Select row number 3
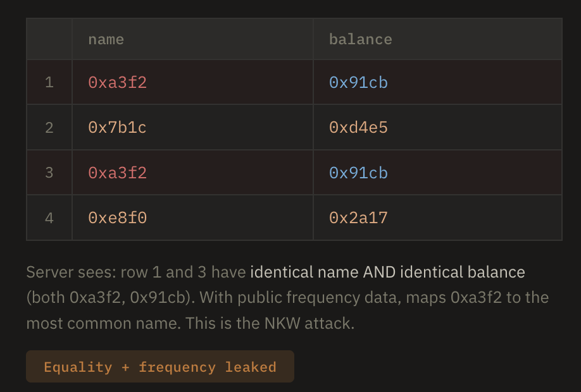 click(49, 173)
